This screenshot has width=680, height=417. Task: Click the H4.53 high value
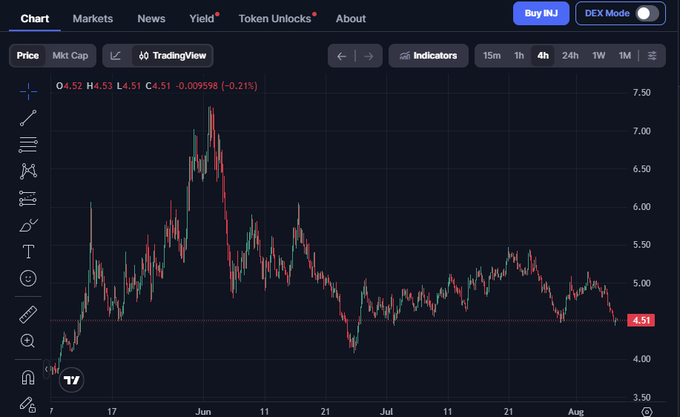[99, 86]
